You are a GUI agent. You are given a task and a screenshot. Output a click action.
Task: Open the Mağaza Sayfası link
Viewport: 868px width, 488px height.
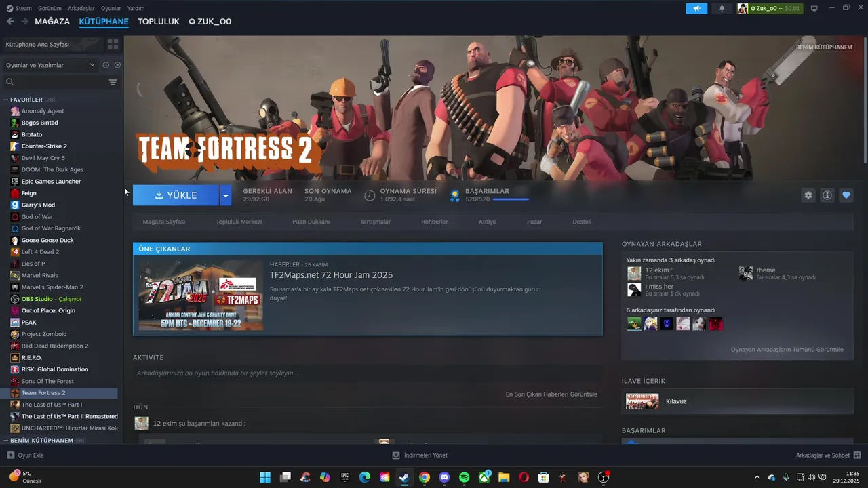click(164, 222)
